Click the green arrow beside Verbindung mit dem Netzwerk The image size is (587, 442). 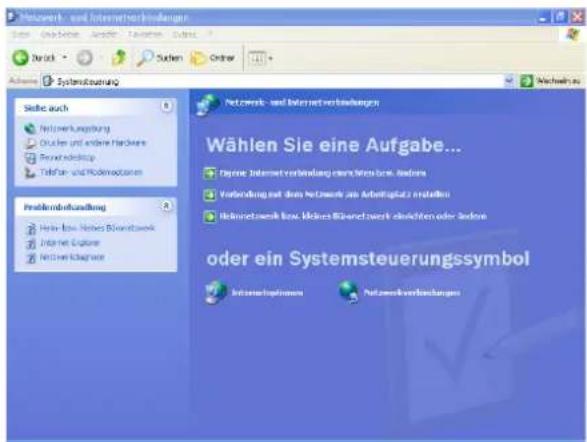point(210,195)
